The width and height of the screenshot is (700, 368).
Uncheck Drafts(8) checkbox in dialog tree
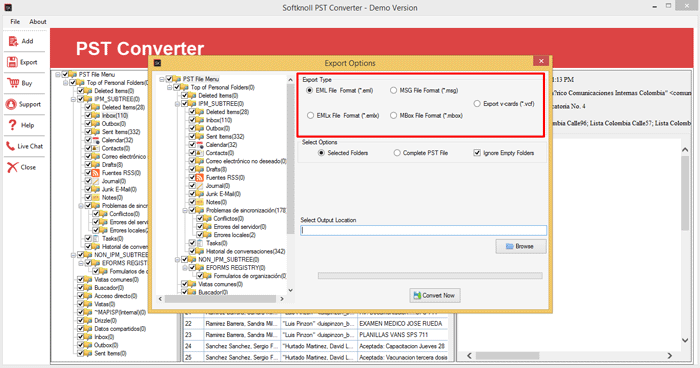192,169
